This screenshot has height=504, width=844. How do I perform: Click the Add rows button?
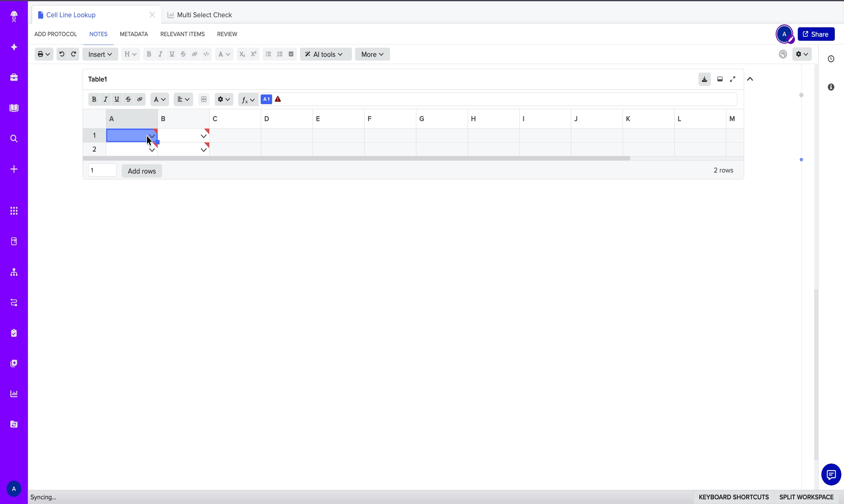point(142,171)
